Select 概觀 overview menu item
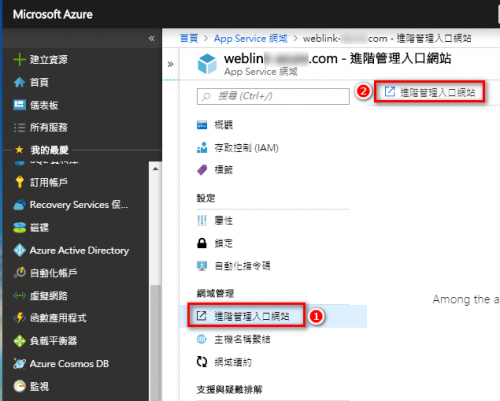This screenshot has width=500, height=401. [215, 125]
